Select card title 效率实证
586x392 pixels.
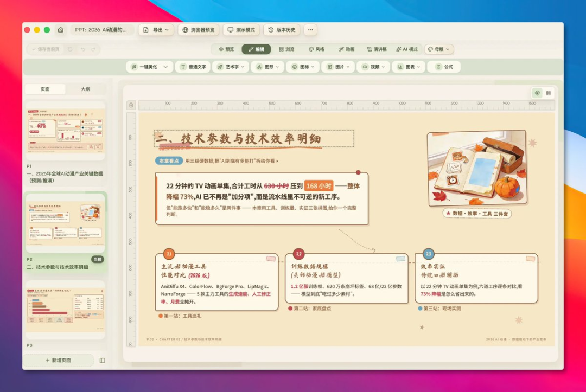click(x=433, y=267)
